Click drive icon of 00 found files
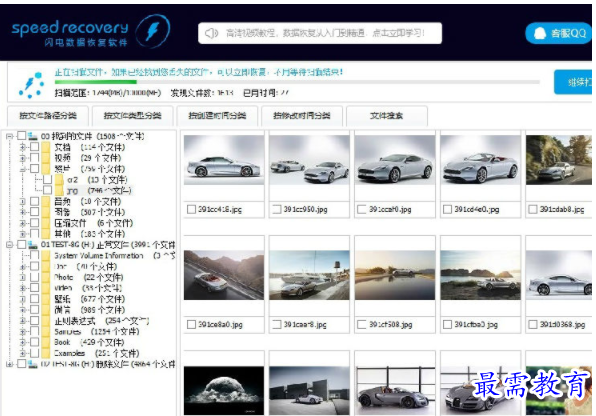This screenshot has height=416, width=596. tap(33, 136)
